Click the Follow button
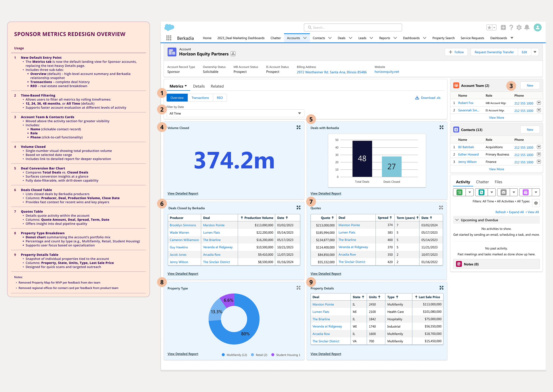Screen dimensions: 553x392 [456, 52]
